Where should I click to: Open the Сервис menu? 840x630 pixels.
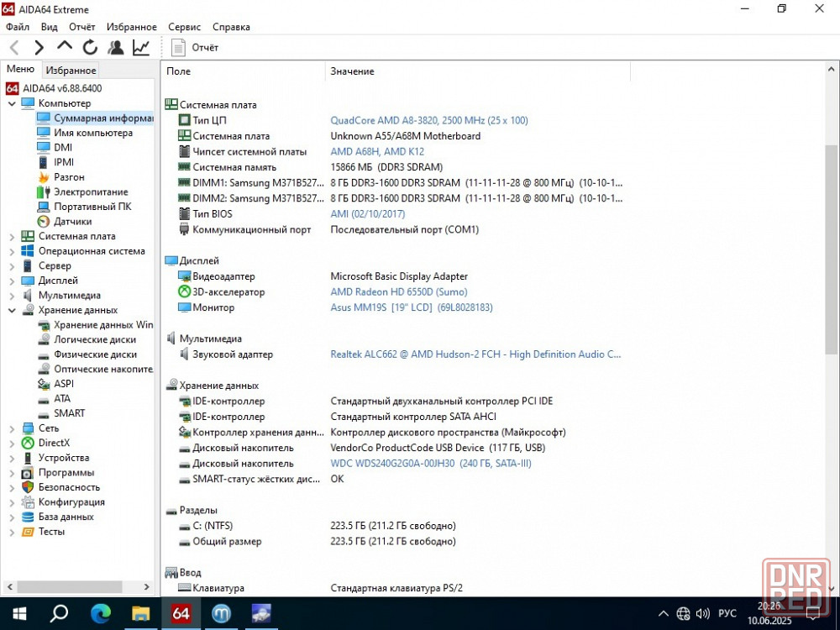point(184,27)
